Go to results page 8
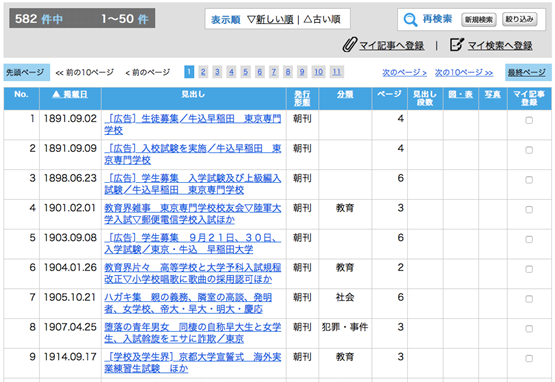Image resolution: width=555 pixels, height=382 pixels. (288, 72)
